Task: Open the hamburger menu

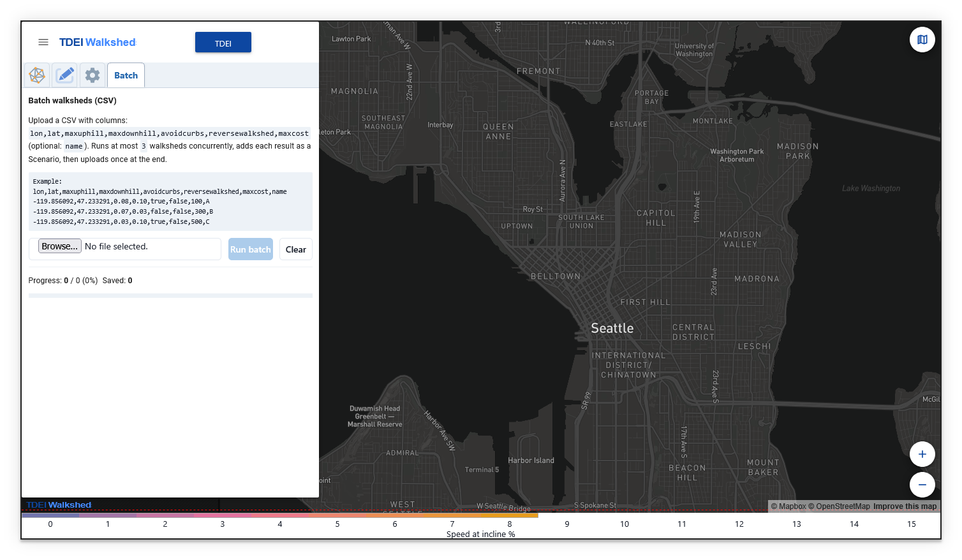Action: click(43, 42)
